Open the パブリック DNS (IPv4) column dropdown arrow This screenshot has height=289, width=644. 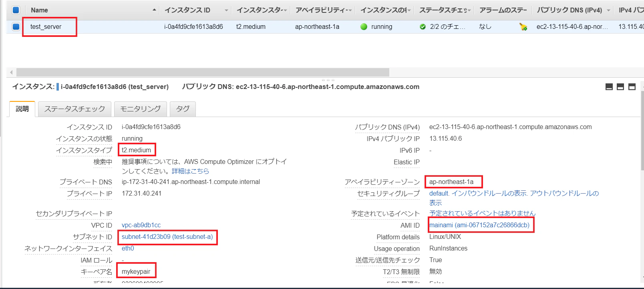[608, 10]
